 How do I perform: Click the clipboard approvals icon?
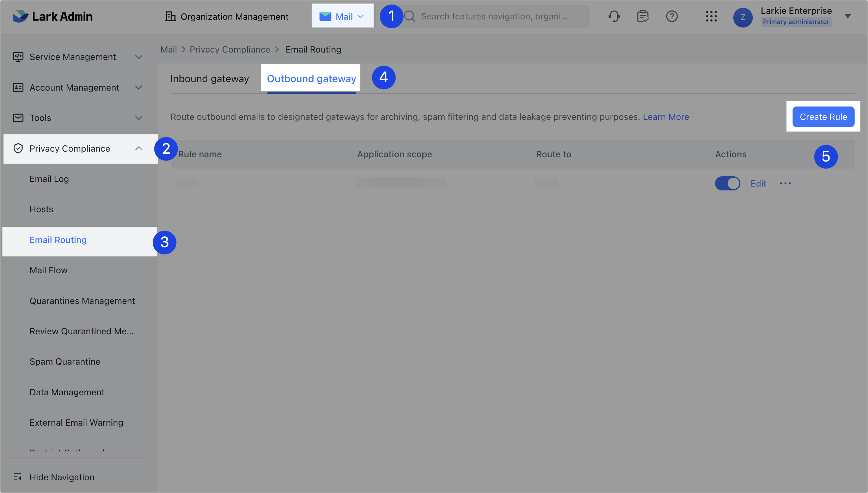coord(642,16)
